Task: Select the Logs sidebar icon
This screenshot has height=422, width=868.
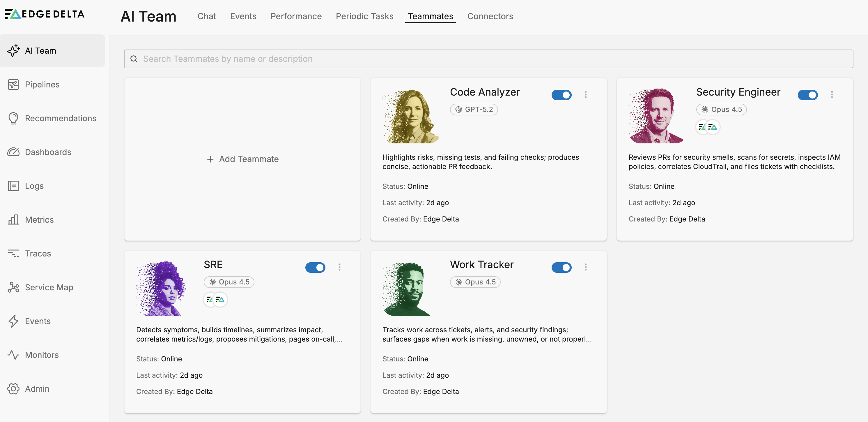Action: click(13, 186)
